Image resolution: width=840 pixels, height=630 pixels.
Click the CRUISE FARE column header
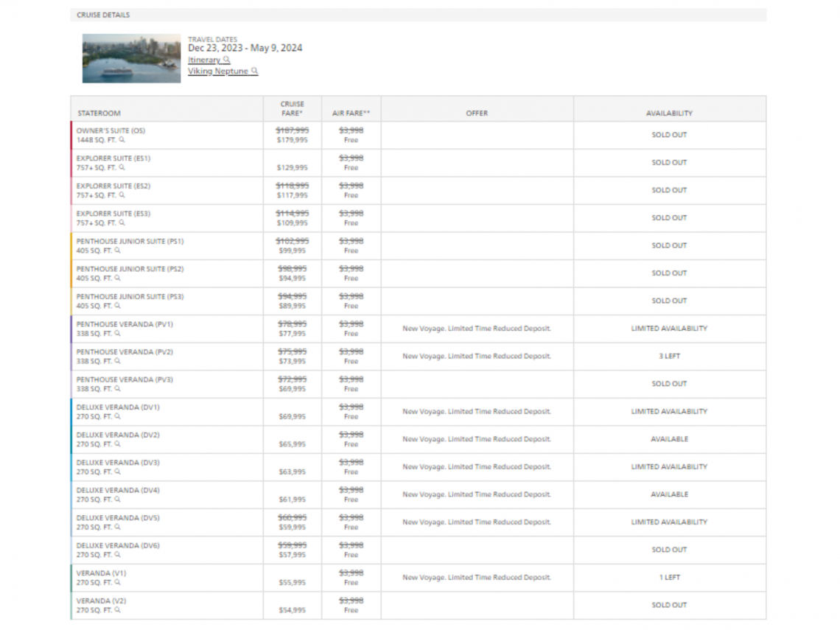pos(293,109)
